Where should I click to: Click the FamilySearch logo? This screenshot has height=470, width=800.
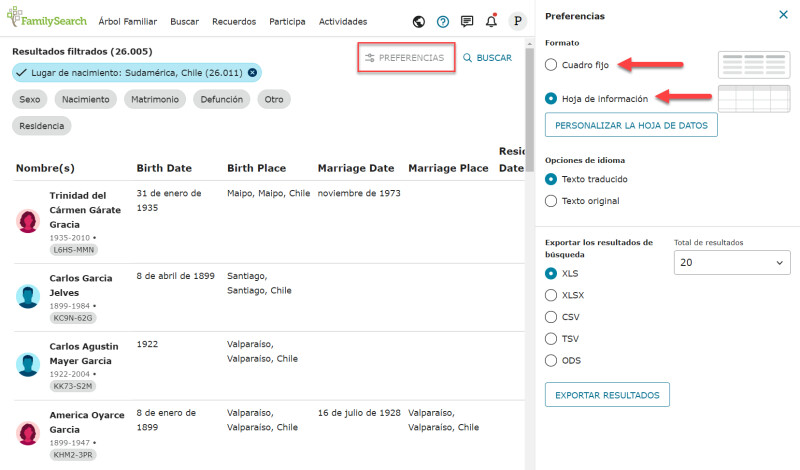coord(46,18)
